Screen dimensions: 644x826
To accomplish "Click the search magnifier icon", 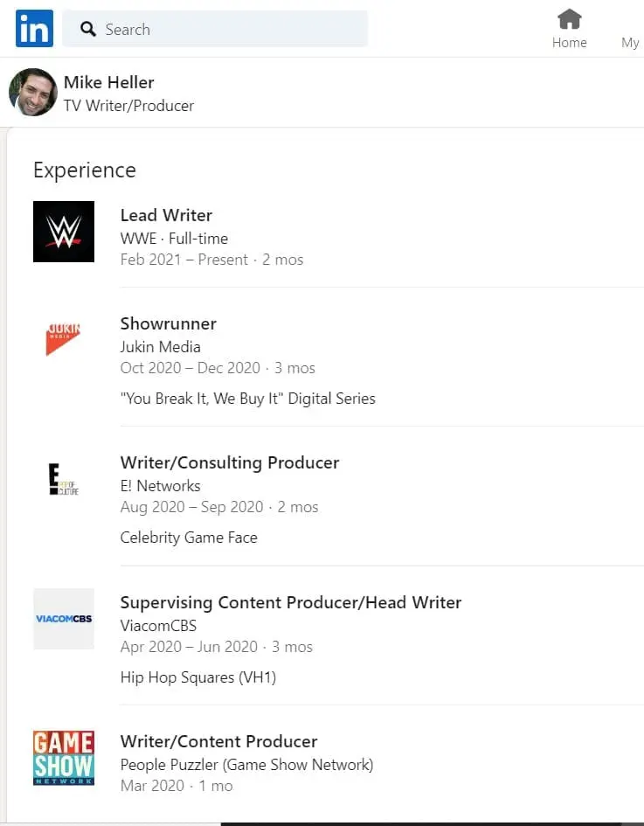I will coord(88,30).
